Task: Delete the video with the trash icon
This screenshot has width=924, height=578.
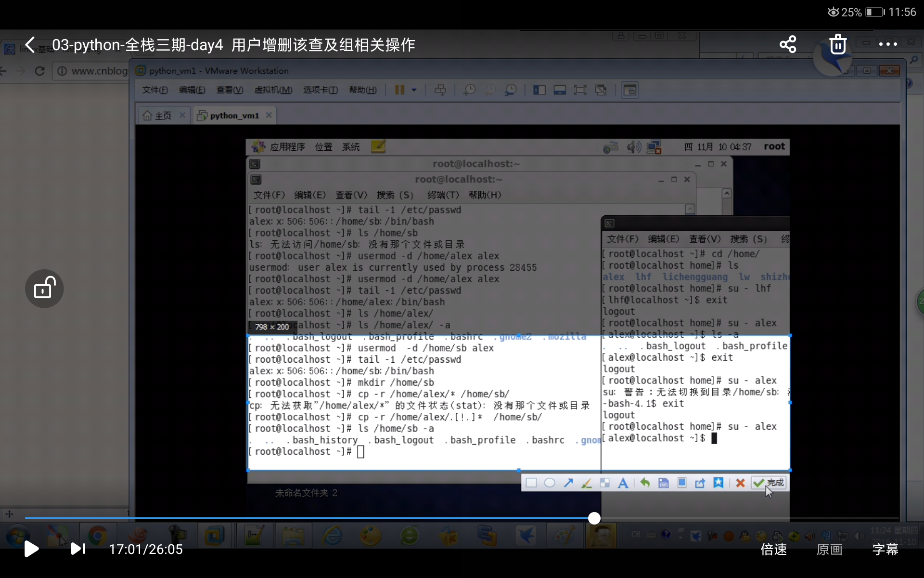Action: click(838, 44)
